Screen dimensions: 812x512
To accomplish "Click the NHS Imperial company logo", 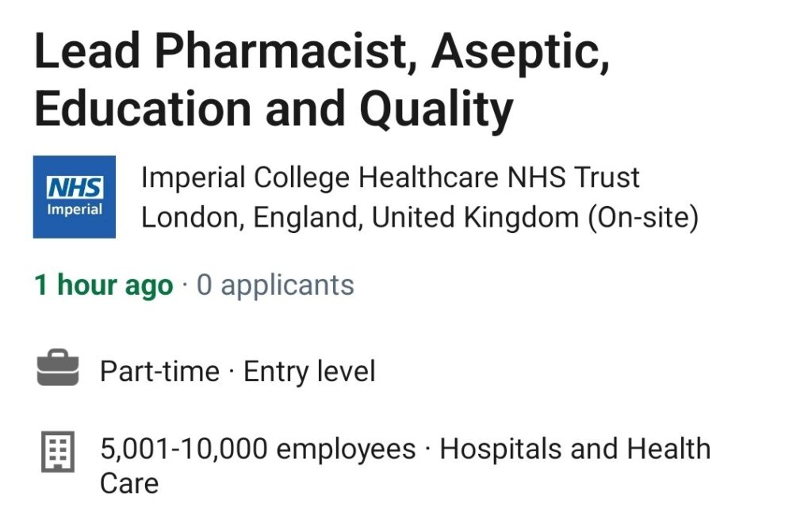I will [x=75, y=197].
